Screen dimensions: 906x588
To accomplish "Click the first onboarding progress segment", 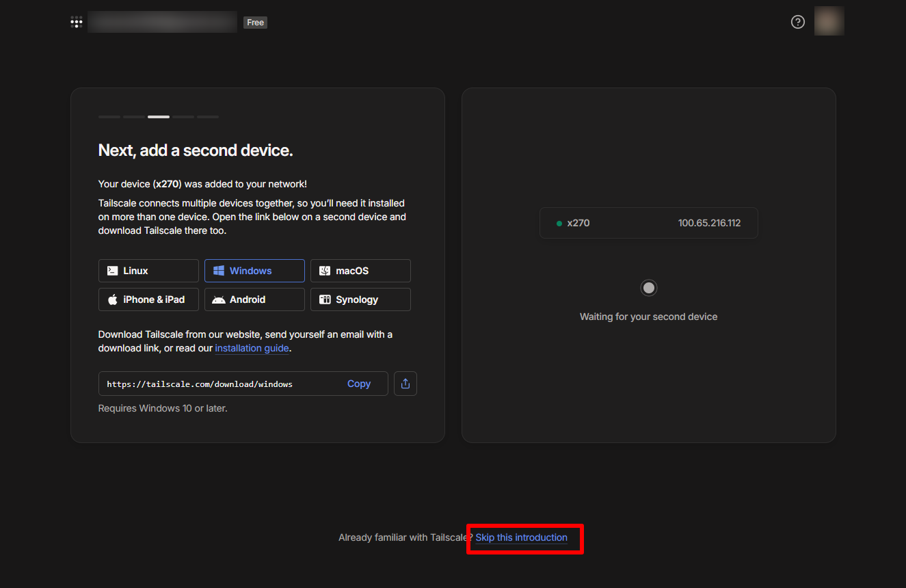I will pyautogui.click(x=109, y=117).
